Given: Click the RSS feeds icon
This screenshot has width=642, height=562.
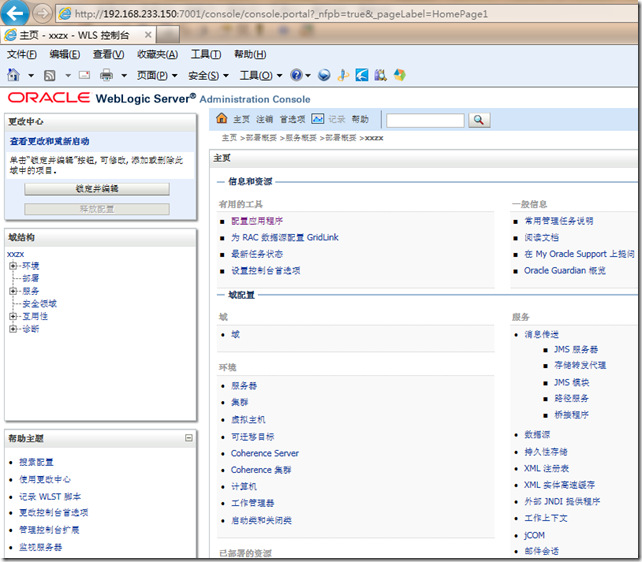Looking at the screenshot, I should pos(50,75).
